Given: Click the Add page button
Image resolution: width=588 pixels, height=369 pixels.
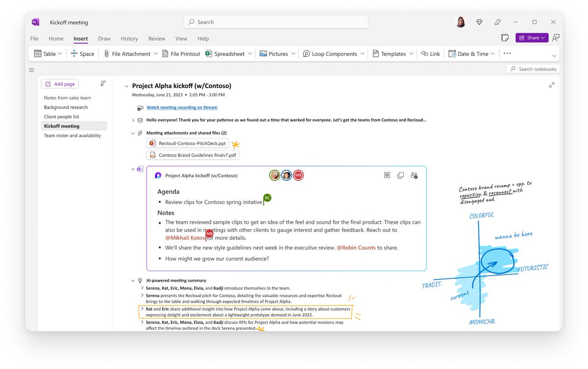Looking at the screenshot, I should 59,83.
